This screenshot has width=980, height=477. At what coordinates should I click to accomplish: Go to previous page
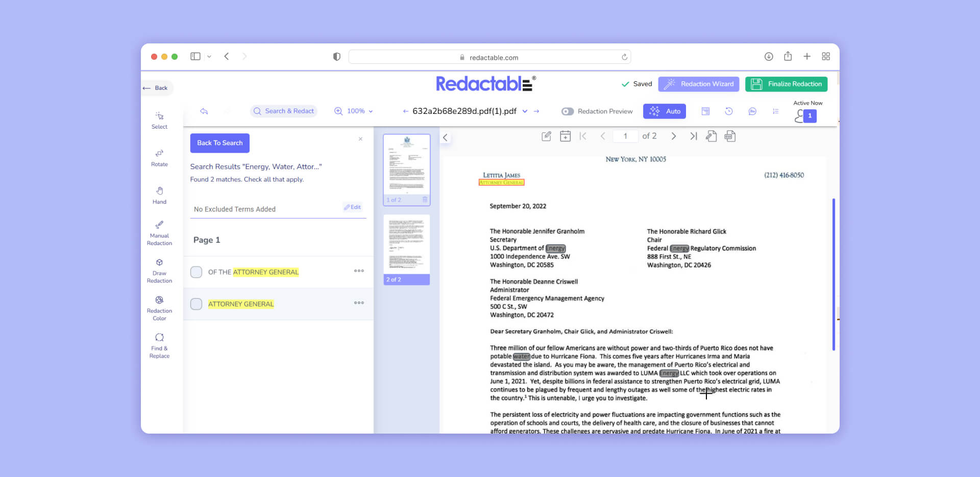click(x=603, y=136)
